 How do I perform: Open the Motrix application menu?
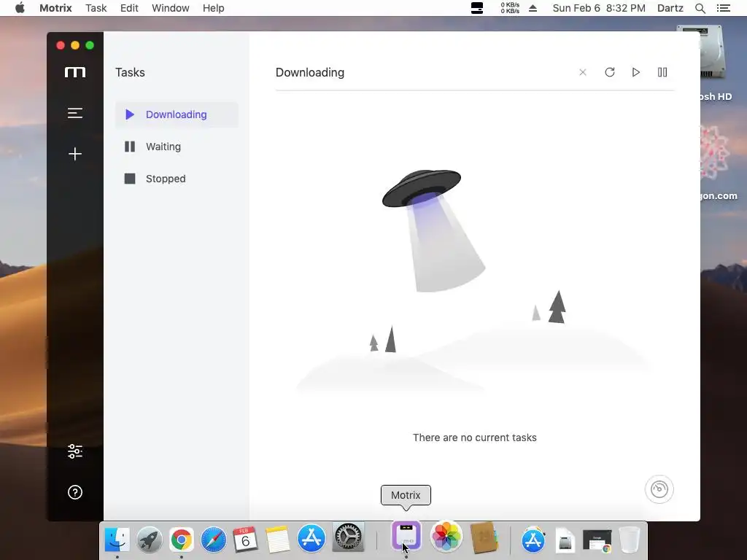point(55,8)
